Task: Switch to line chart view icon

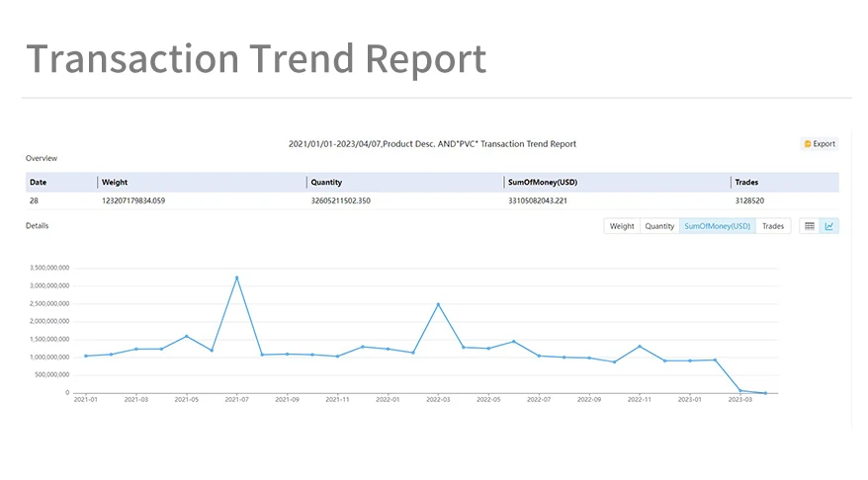Action: (829, 226)
